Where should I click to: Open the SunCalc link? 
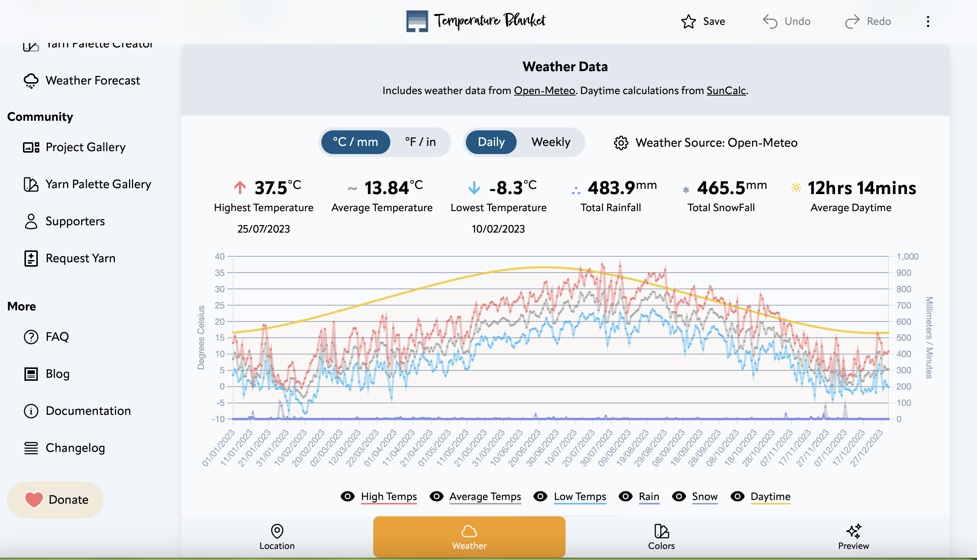tap(726, 90)
